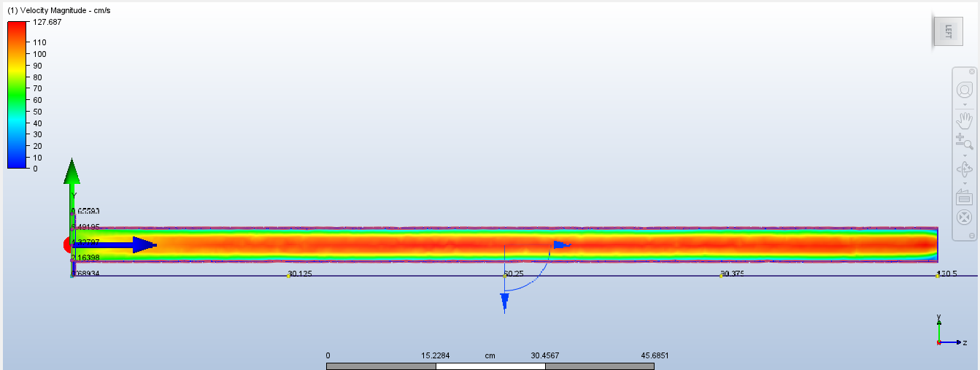Image resolution: width=980 pixels, height=370 pixels.
Task: Close the navigation bar with its top X
Action: coord(971,72)
